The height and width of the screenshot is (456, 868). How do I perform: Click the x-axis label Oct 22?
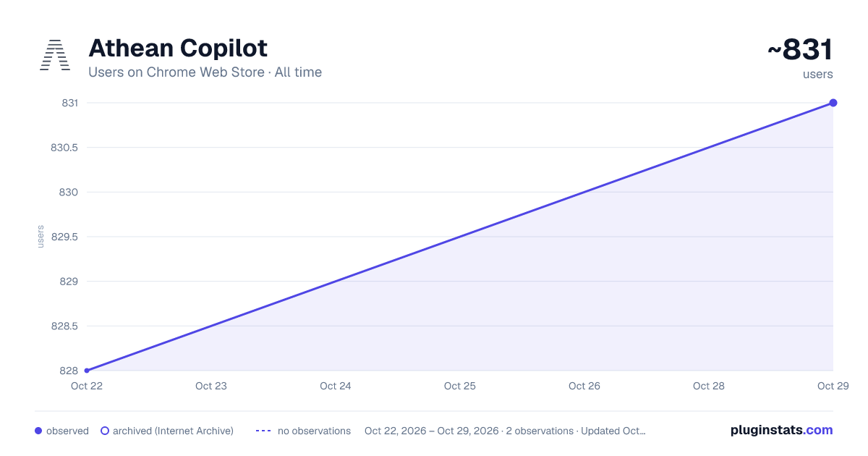pos(87,386)
